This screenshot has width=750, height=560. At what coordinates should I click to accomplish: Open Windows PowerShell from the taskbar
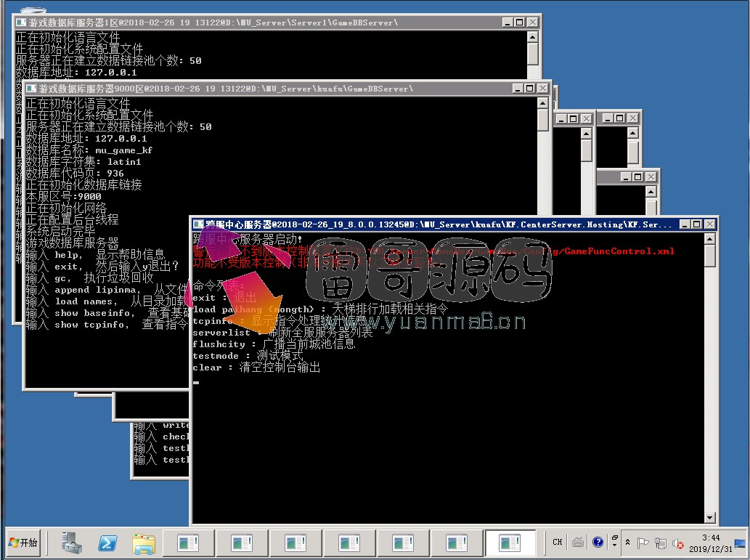tap(107, 543)
